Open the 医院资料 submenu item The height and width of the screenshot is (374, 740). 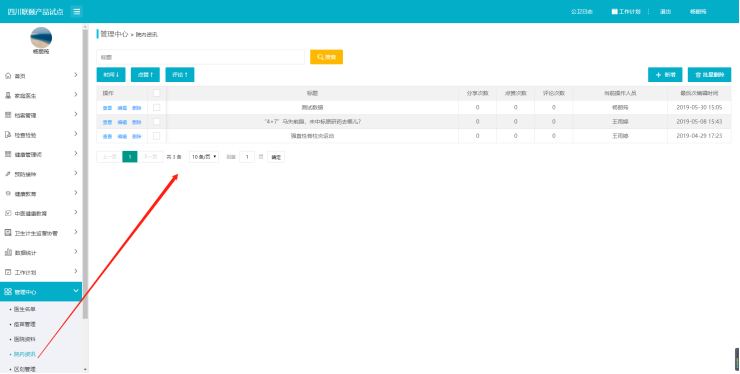(x=25, y=340)
